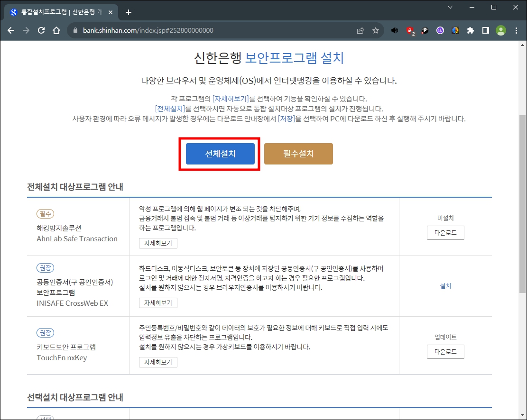Select the 통합설치프로그램 신한은행 tab
527x420 pixels.
tap(62, 12)
